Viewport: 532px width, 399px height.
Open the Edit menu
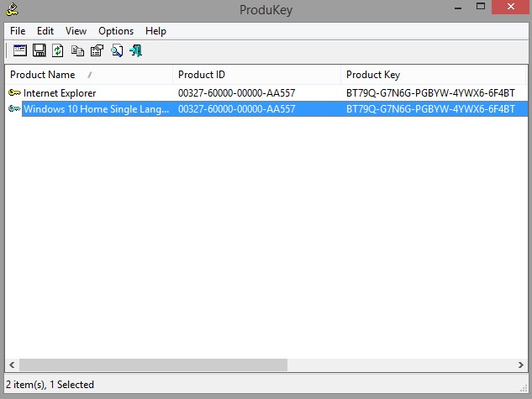[x=45, y=31]
